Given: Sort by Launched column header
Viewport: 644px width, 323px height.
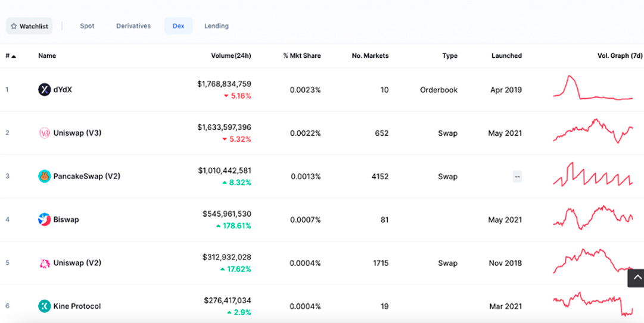Looking at the screenshot, I should [x=506, y=56].
